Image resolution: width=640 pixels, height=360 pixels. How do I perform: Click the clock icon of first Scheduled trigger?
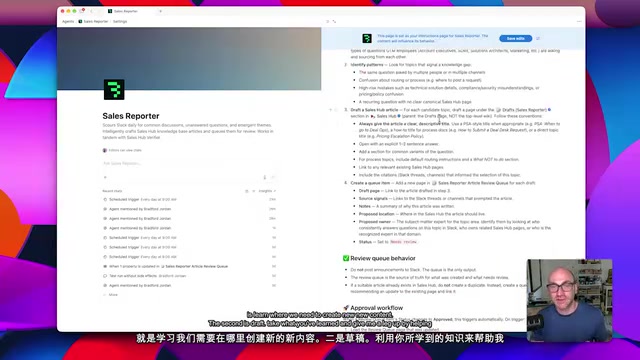click(105, 200)
